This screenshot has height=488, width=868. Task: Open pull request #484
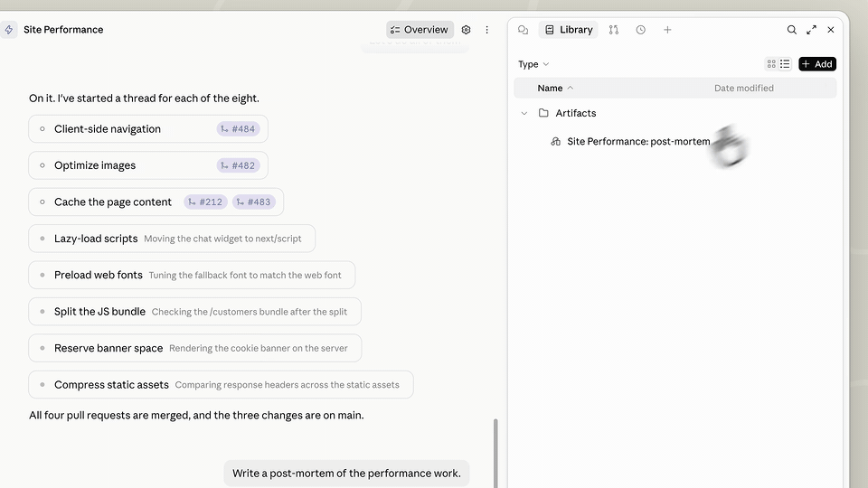pyautogui.click(x=238, y=129)
